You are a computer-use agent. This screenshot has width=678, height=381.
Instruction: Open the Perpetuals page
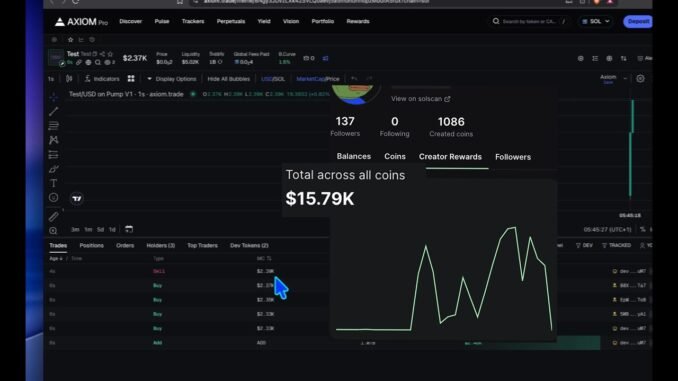pos(231,21)
